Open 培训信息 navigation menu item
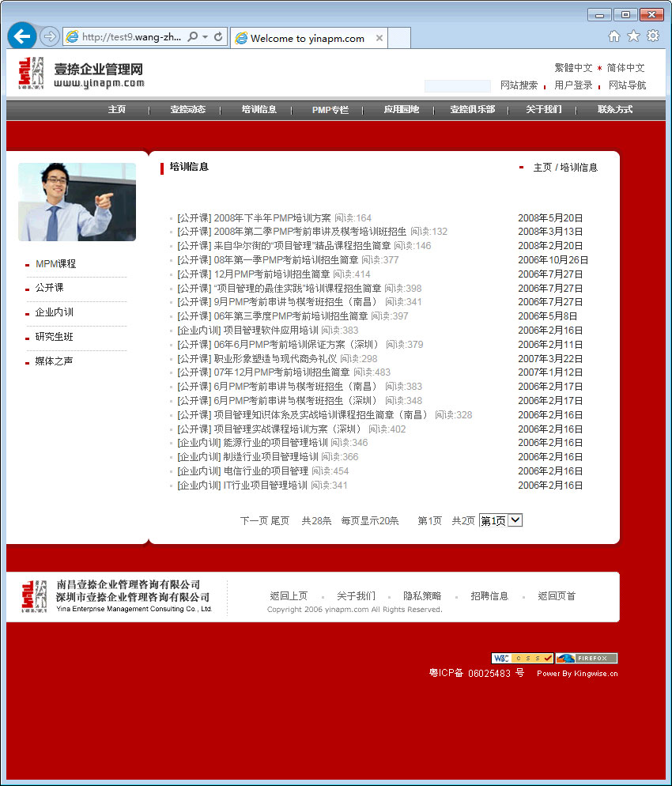The height and width of the screenshot is (786, 672). click(x=259, y=109)
